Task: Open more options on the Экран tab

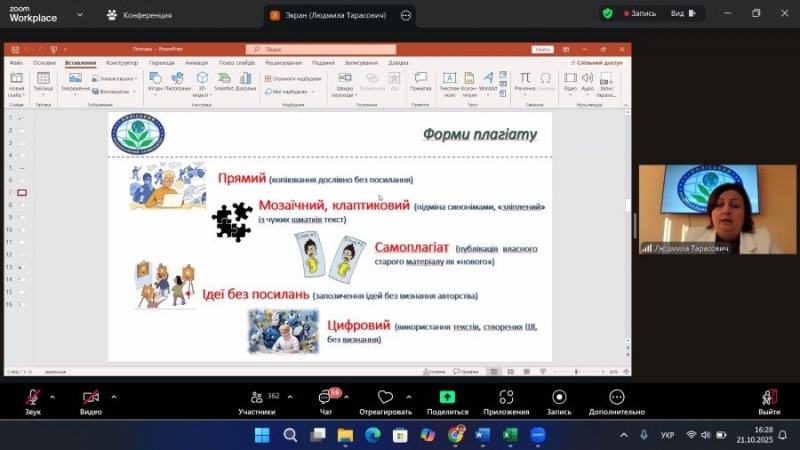Action: (405, 15)
